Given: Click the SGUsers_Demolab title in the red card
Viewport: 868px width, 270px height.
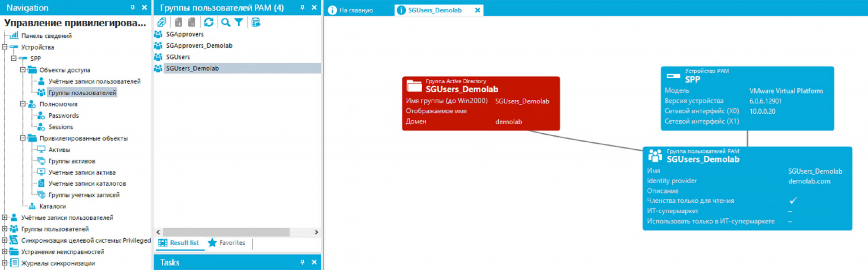Looking at the screenshot, I should coord(462,89).
